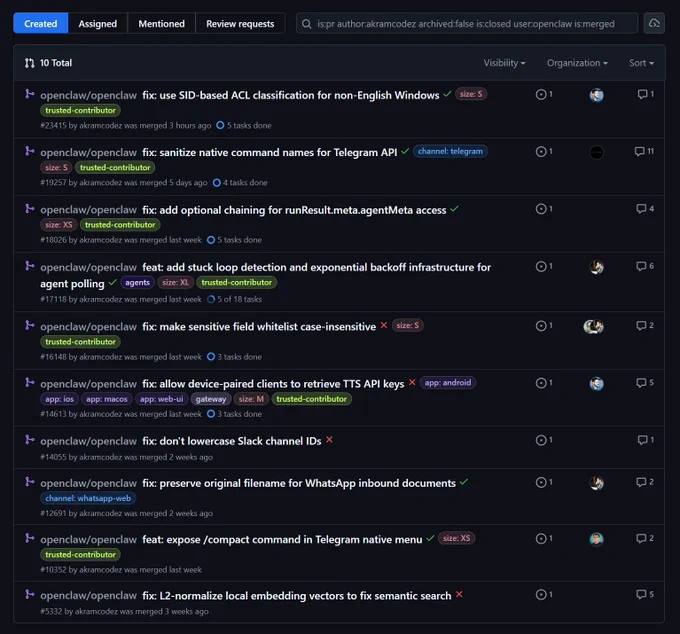Open PR about TTS API keys retrieval
The height and width of the screenshot is (634, 680).
[273, 384]
